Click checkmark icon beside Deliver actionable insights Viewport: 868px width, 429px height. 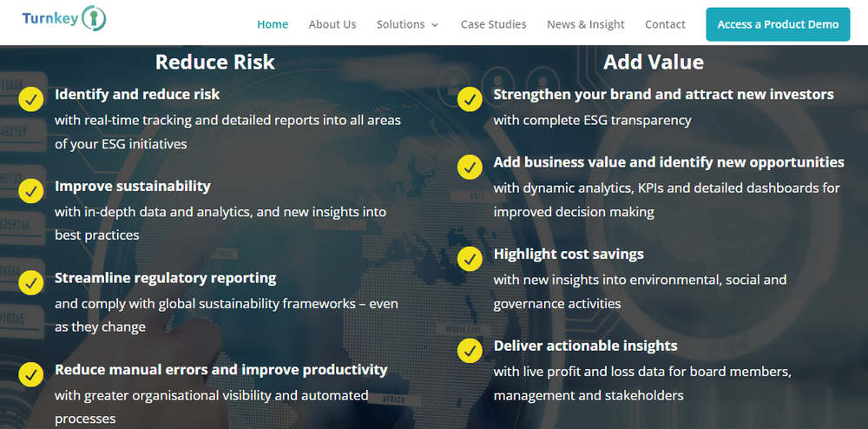(x=470, y=350)
